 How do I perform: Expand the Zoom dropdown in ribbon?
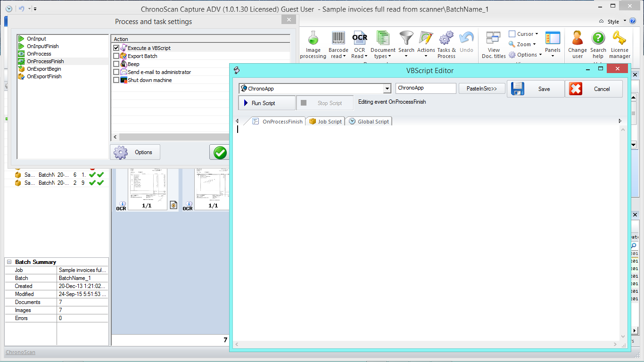[523, 44]
